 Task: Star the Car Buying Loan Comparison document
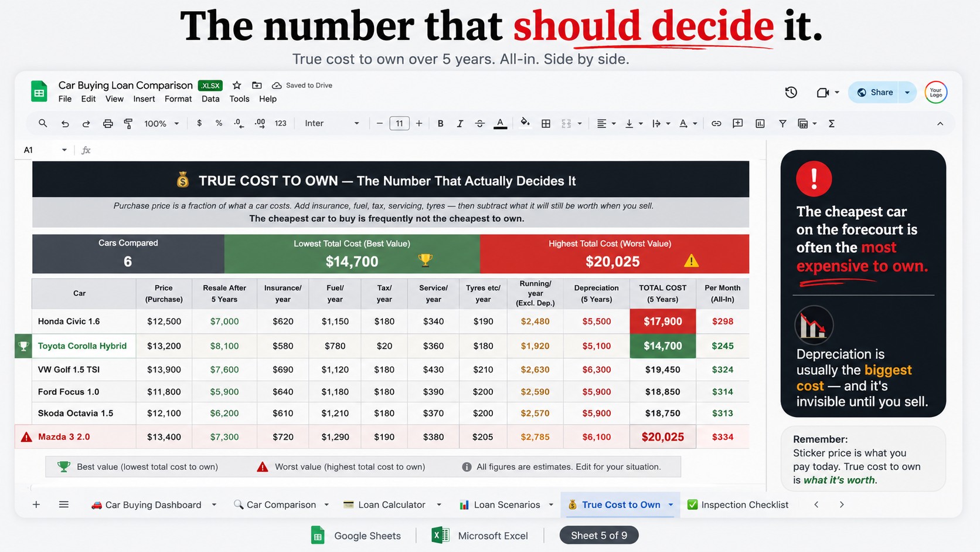pyautogui.click(x=237, y=86)
